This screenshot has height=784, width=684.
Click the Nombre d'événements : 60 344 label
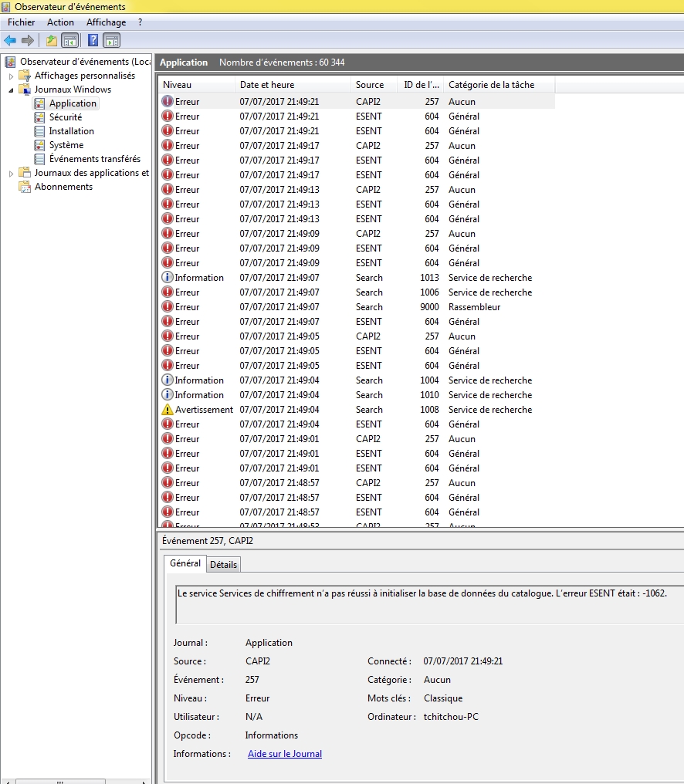(282, 63)
